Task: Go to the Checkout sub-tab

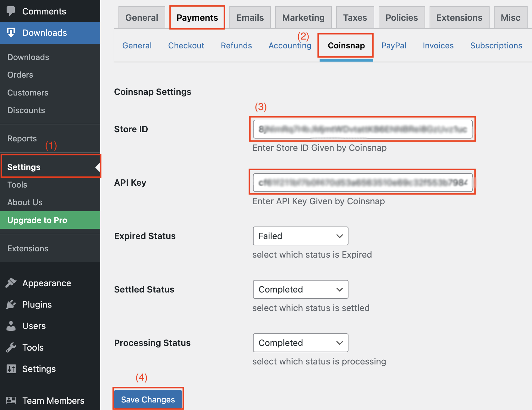Action: 186,46
